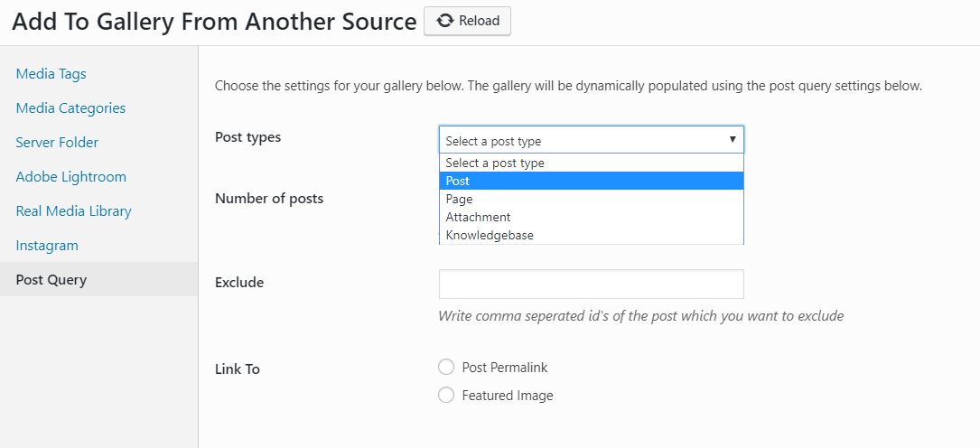Click the Reload button
The height and width of the screenshot is (448, 980).
point(467,21)
